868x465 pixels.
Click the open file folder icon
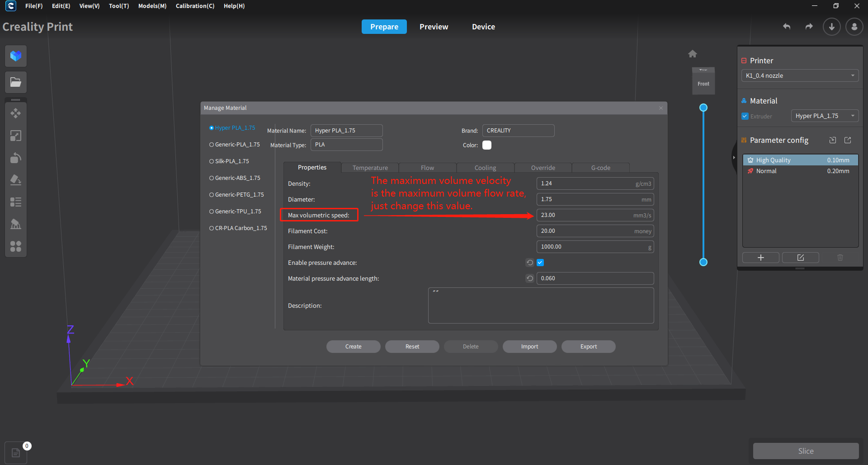tap(16, 82)
